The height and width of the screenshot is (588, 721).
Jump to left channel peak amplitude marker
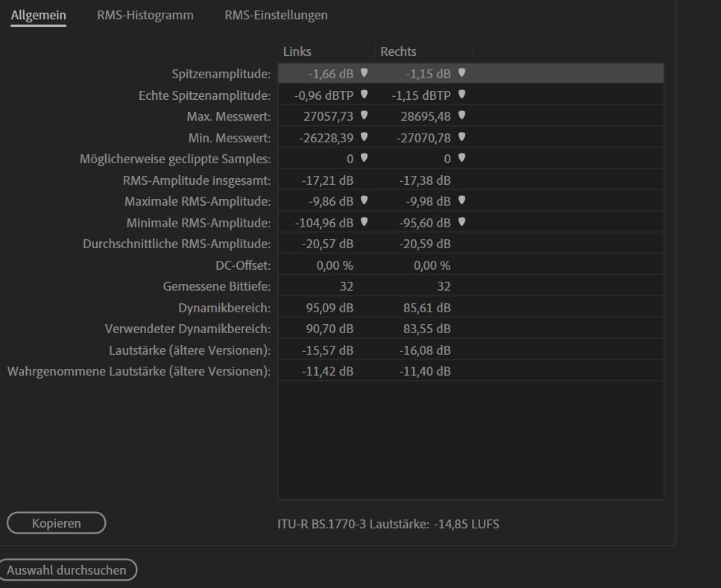(x=364, y=73)
